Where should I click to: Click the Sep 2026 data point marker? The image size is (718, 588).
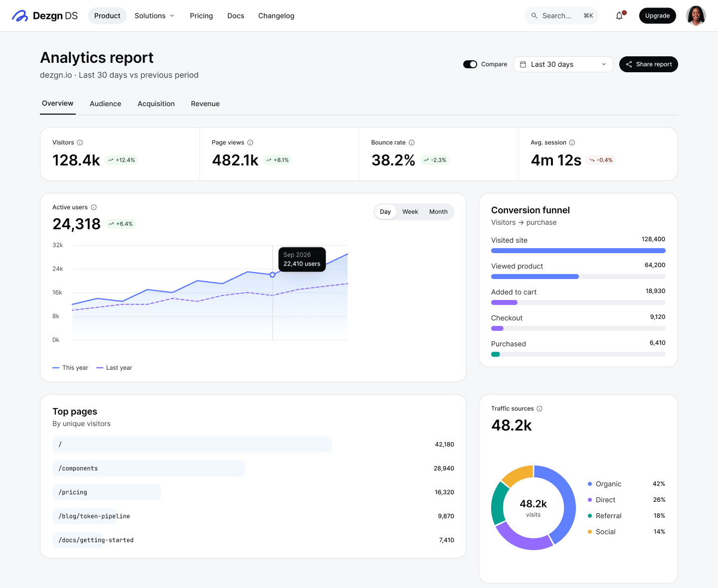(x=272, y=275)
